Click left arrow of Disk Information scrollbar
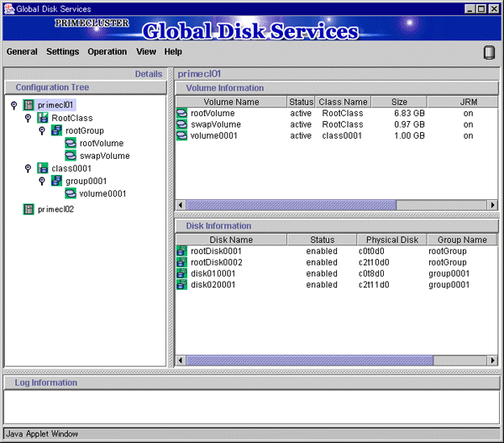This screenshot has height=443, width=504. (x=181, y=361)
